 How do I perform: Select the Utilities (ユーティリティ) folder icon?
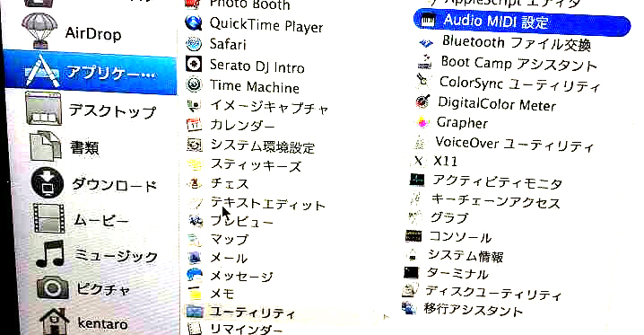coord(195,312)
